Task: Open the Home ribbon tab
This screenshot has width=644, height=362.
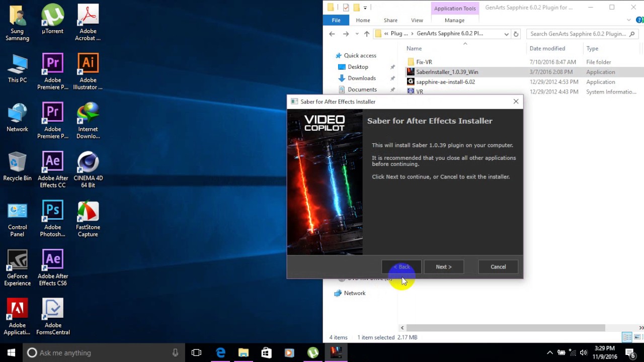Action: (x=363, y=20)
